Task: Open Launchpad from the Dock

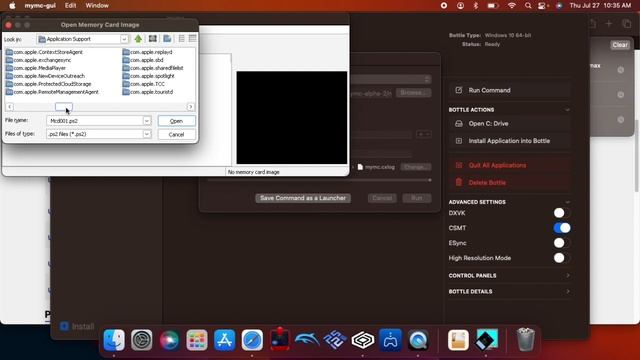Action: pos(197,340)
